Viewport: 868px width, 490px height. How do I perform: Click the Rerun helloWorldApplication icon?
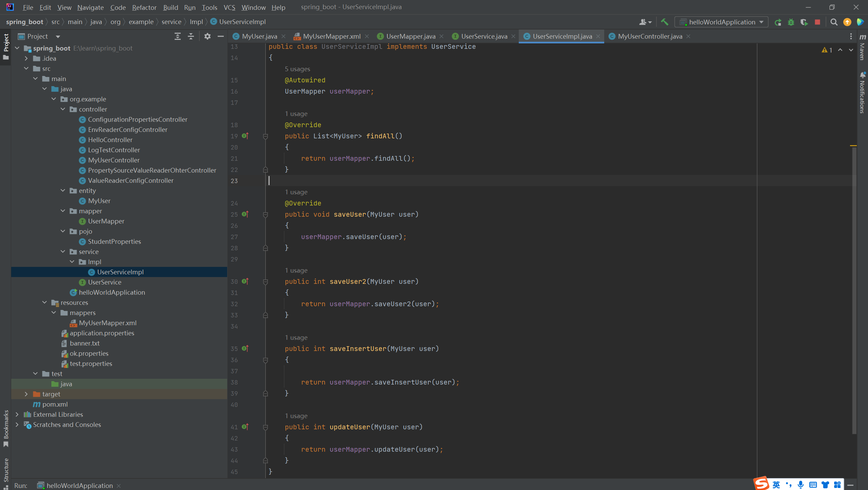(778, 22)
